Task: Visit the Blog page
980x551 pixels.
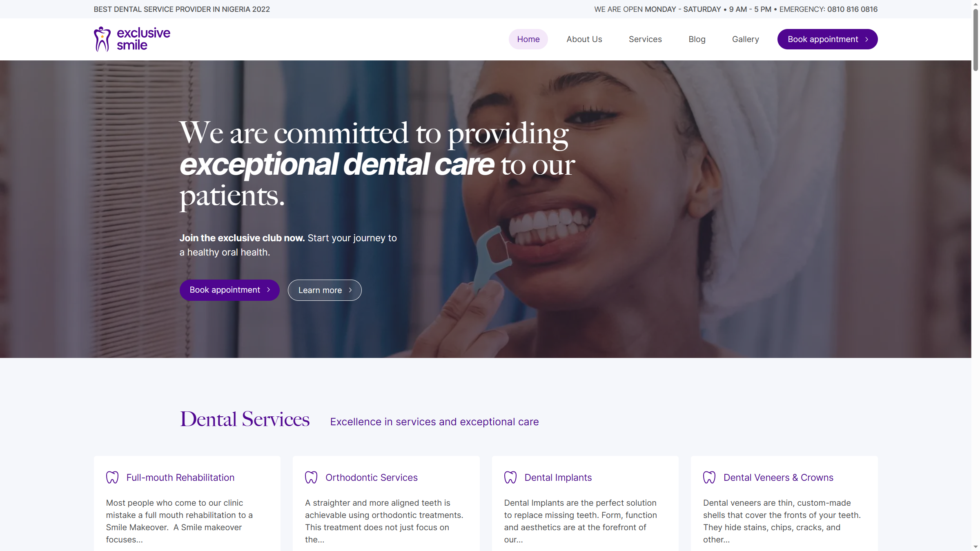Action: pos(697,39)
